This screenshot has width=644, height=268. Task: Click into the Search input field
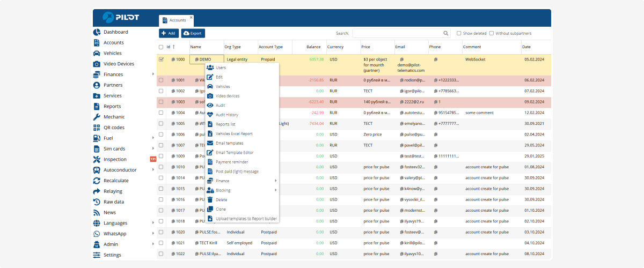397,33
